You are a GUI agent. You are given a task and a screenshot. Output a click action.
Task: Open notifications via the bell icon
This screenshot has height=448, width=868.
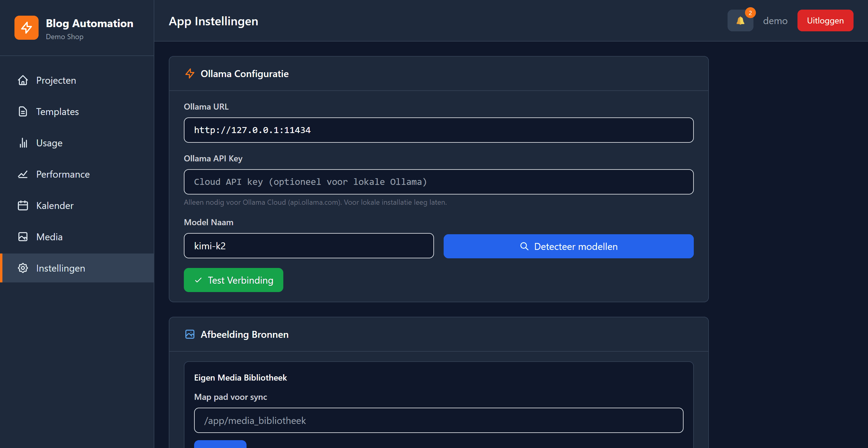click(740, 21)
